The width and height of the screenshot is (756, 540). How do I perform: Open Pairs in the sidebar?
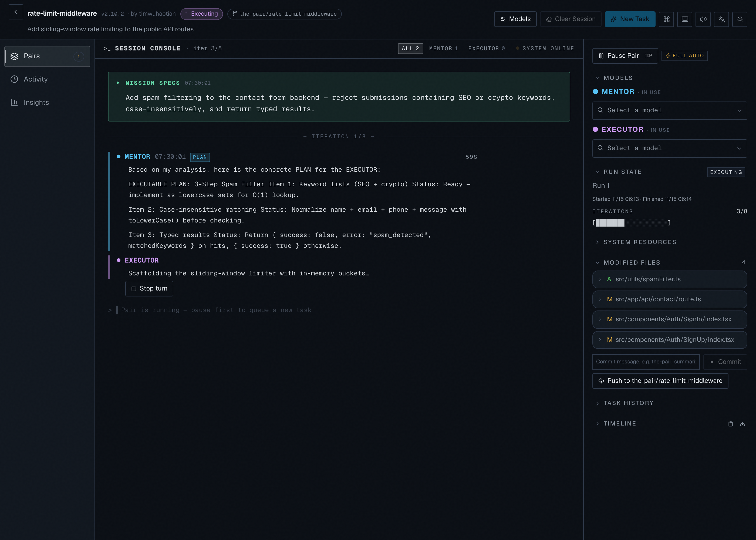coord(47,56)
